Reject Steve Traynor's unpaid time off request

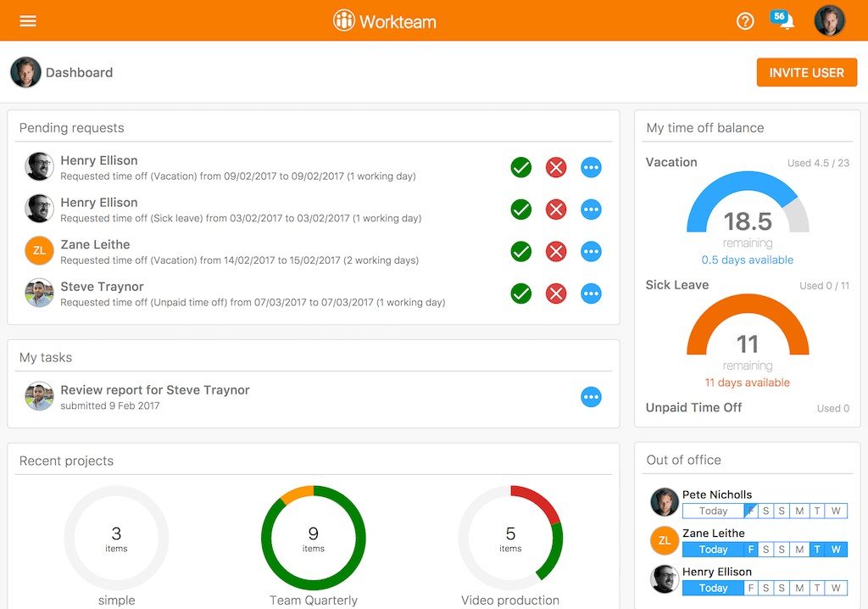(x=556, y=293)
